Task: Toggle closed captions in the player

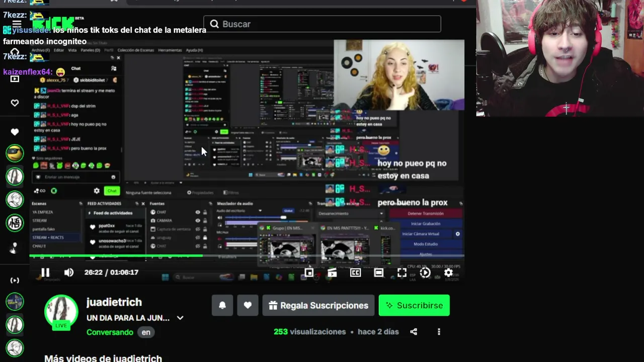Action: click(x=355, y=273)
